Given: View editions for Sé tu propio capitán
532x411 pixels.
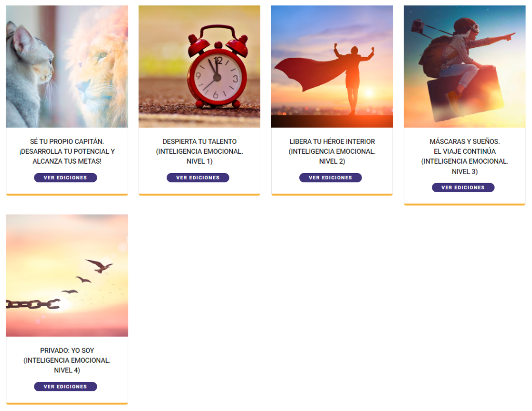Looking at the screenshot, I should coord(65,178).
